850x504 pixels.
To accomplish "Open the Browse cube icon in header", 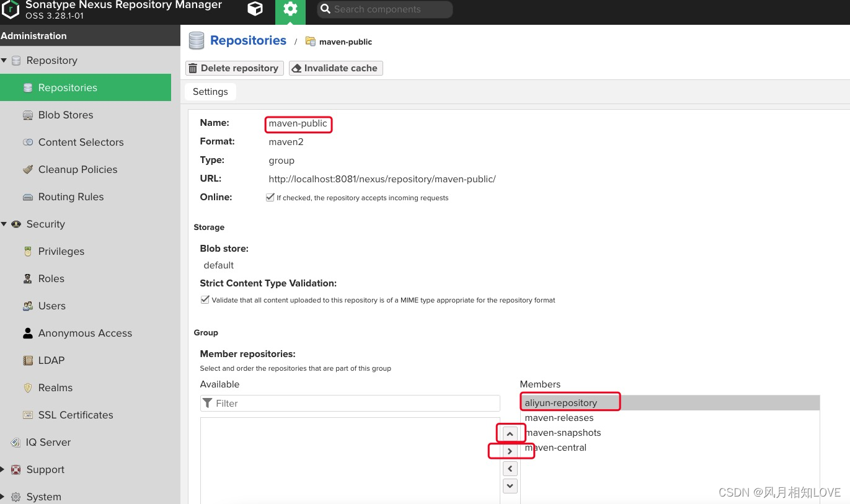I will click(255, 9).
